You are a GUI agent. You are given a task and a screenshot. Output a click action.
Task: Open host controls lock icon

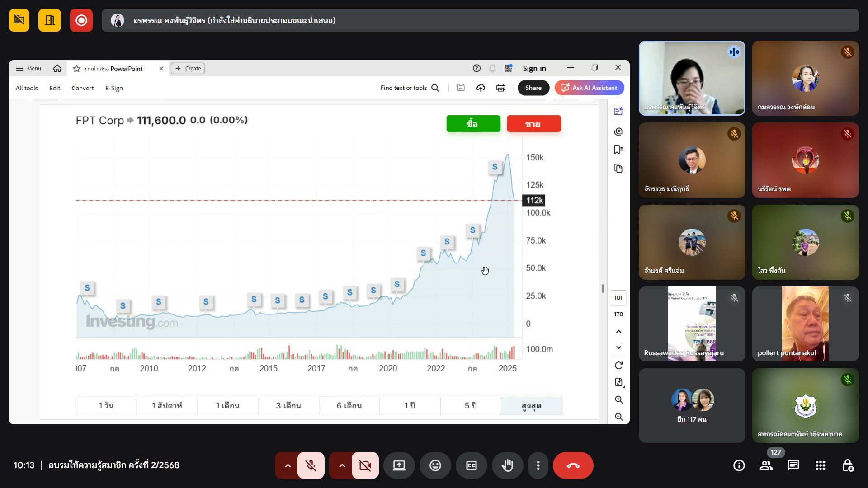848,465
